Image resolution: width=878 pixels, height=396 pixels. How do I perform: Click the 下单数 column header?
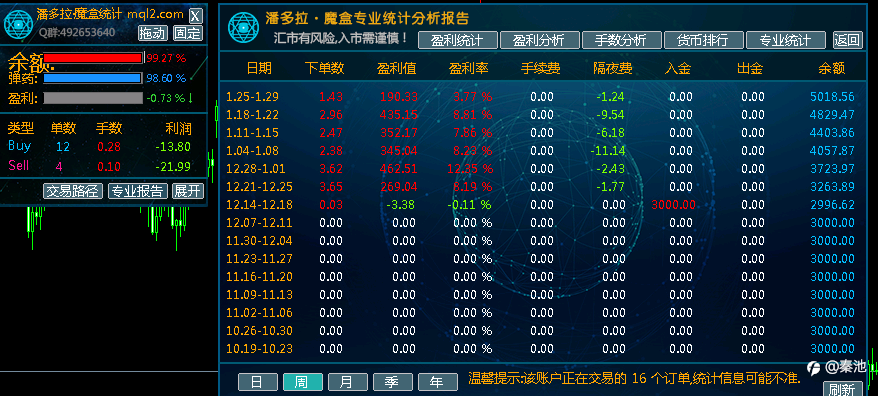pyautogui.click(x=325, y=69)
